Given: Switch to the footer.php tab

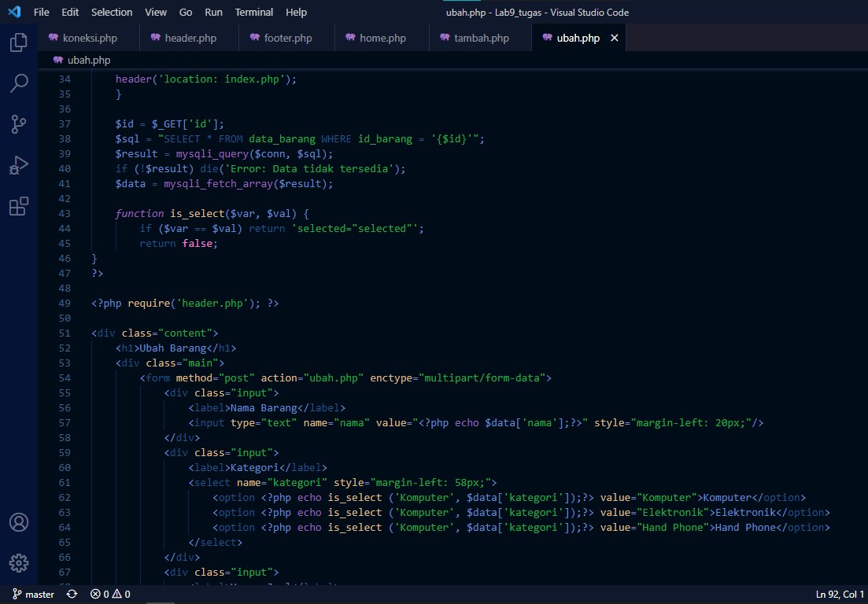Looking at the screenshot, I should pos(287,39).
